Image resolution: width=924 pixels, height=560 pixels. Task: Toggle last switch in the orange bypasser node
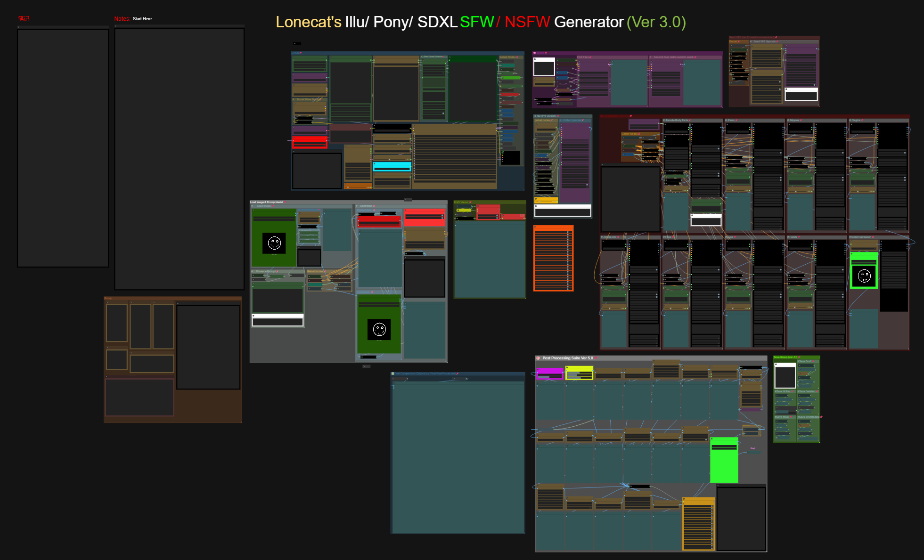point(568,288)
